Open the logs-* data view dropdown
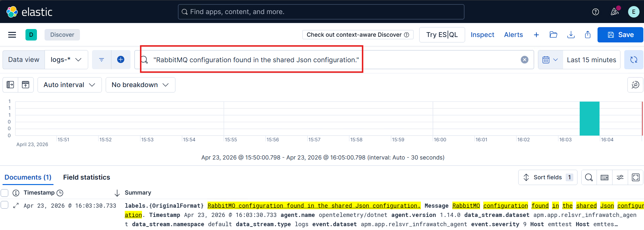The image size is (644, 230). tap(66, 60)
